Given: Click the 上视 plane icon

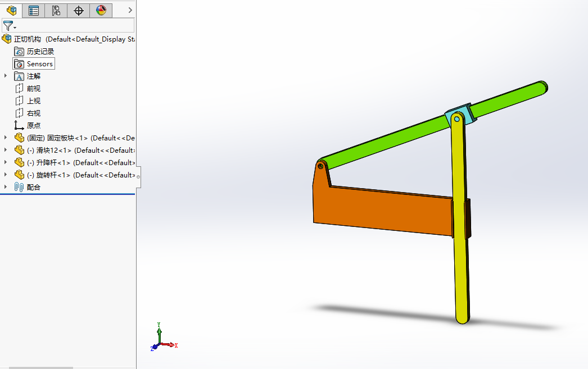Looking at the screenshot, I should coord(19,101).
